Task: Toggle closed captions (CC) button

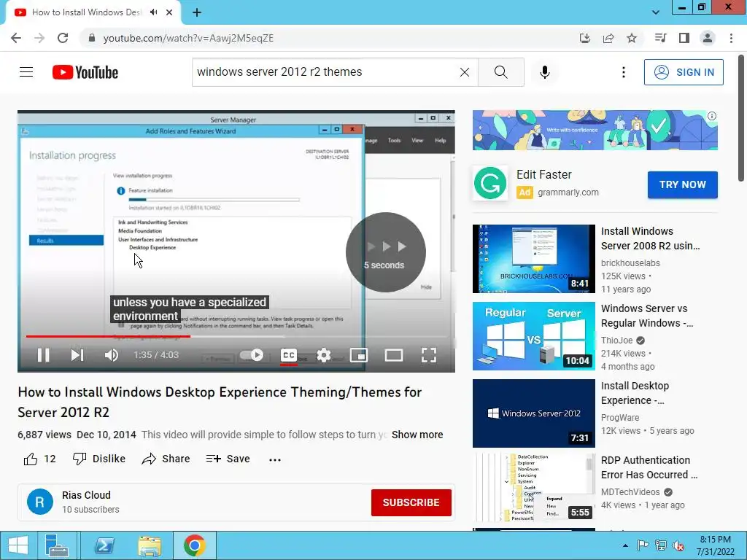Action: point(289,355)
